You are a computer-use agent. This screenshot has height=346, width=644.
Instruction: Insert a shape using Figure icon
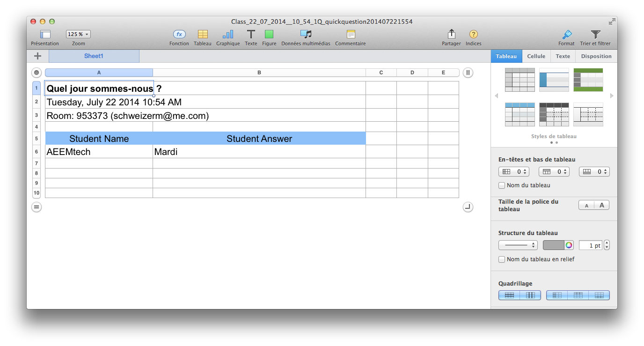click(x=269, y=34)
